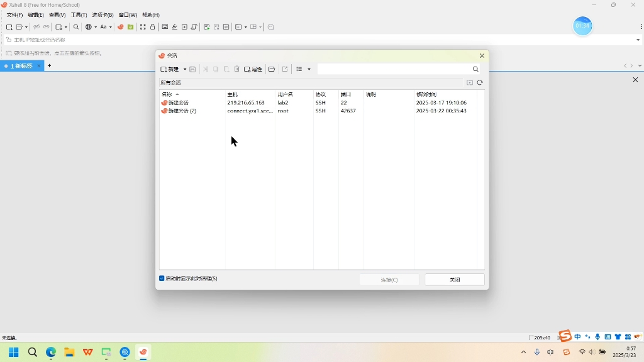The height and width of the screenshot is (362, 644).
Task: Open the keyboard mapping icon in the toolbar
Action: tap(165, 27)
